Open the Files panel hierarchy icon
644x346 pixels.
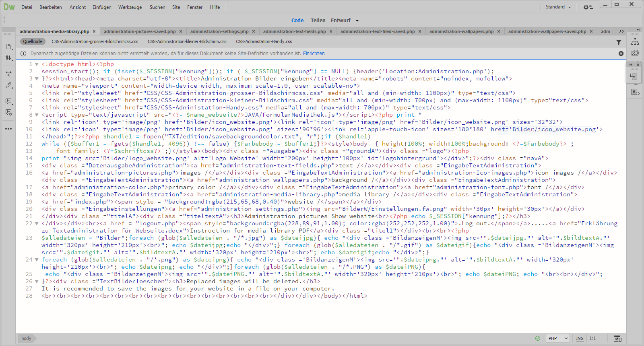pos(635,41)
